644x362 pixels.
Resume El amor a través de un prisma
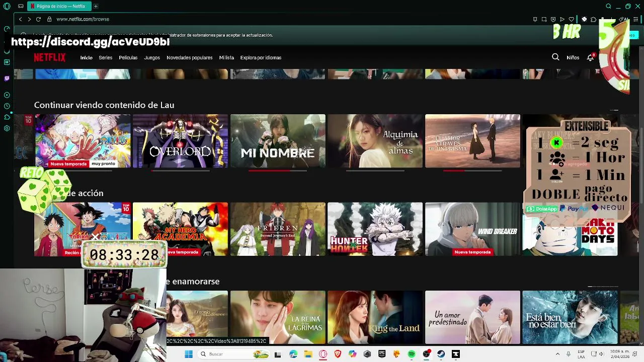472,141
